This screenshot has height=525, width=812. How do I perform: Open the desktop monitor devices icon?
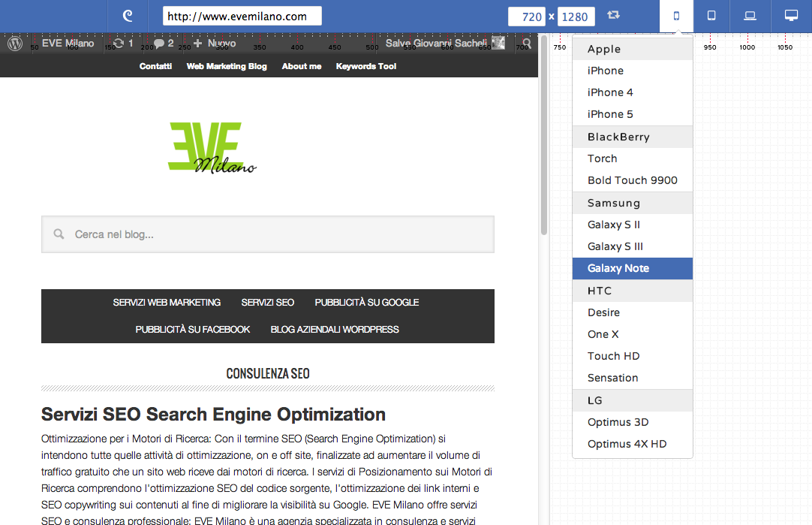click(x=791, y=16)
